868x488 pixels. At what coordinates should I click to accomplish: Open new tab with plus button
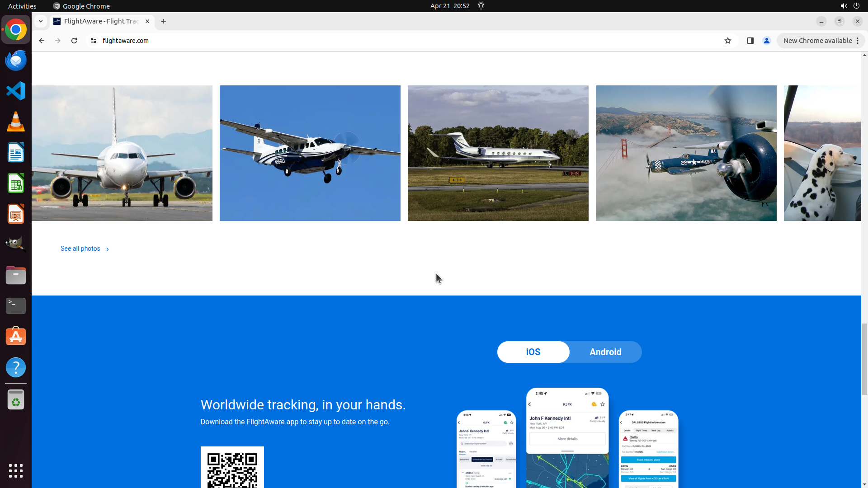pos(164,21)
